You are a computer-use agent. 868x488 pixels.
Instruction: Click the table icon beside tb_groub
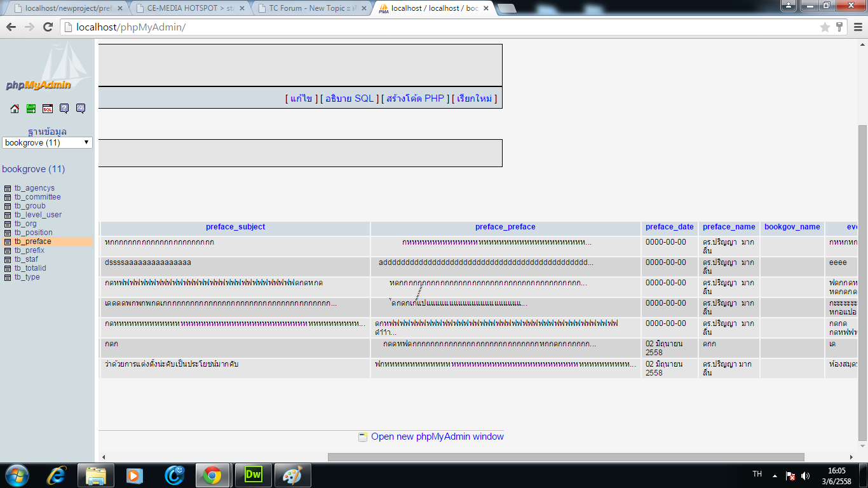pos(8,207)
